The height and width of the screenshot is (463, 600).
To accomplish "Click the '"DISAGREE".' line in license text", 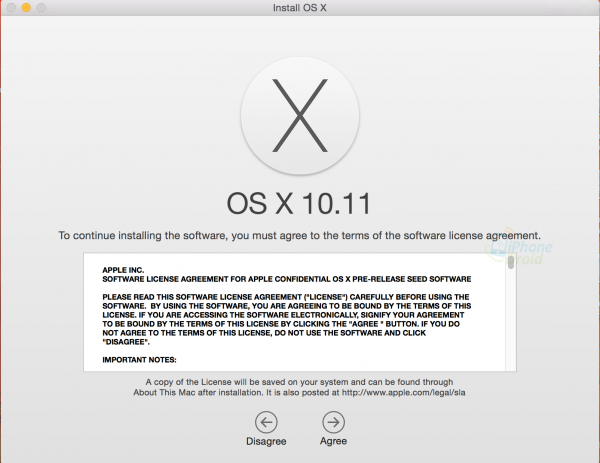I will click(x=126, y=342).
